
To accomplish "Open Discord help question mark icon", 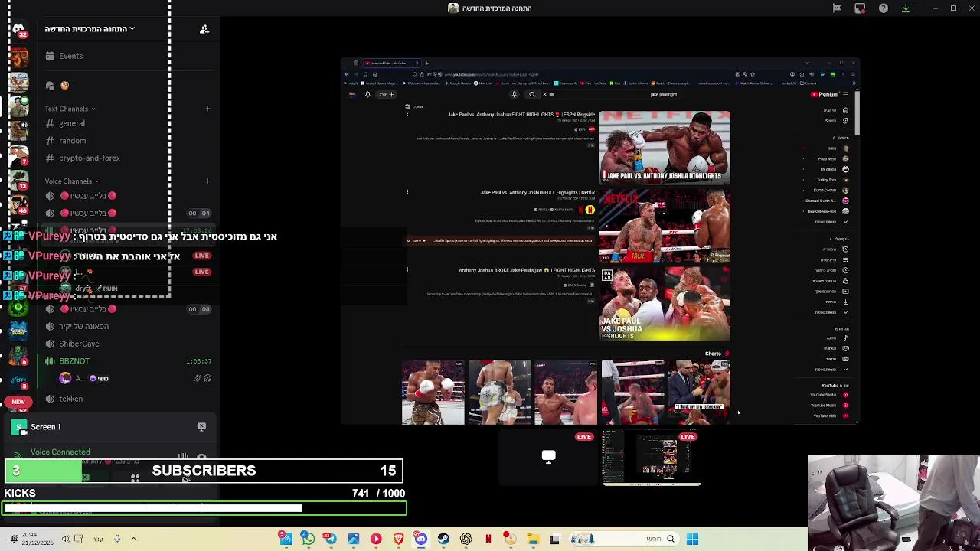I will click(884, 8).
